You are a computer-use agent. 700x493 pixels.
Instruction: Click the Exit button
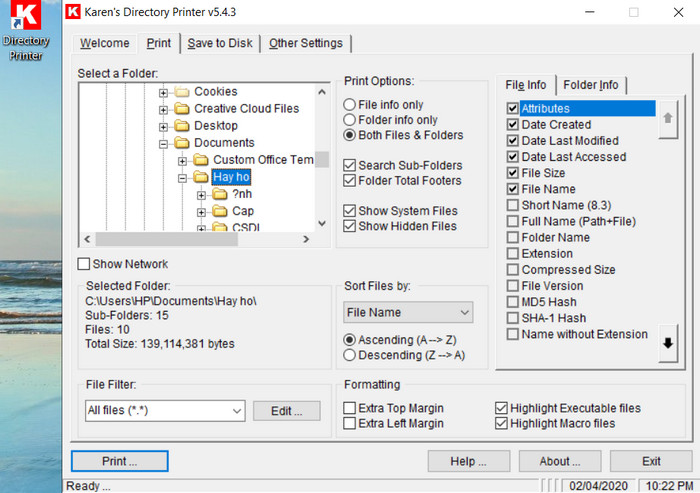pyautogui.click(x=651, y=461)
